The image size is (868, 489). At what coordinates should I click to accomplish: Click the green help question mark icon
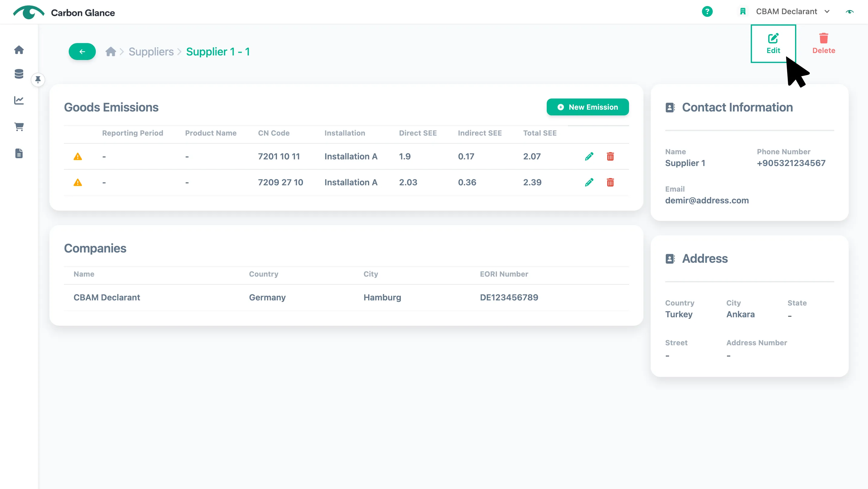(707, 11)
